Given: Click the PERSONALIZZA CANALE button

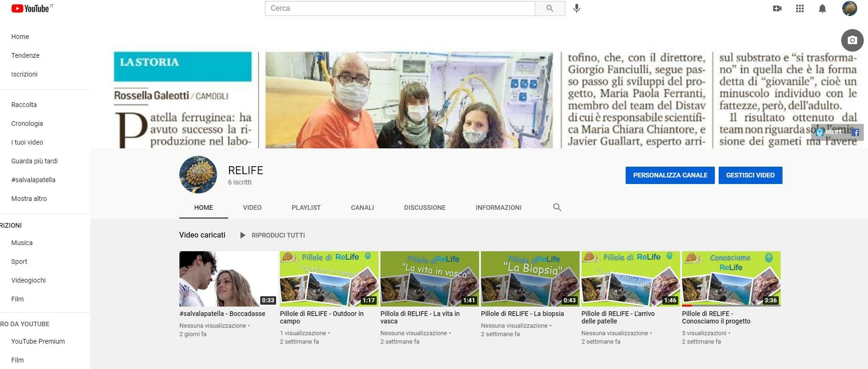Looking at the screenshot, I should (670, 175).
